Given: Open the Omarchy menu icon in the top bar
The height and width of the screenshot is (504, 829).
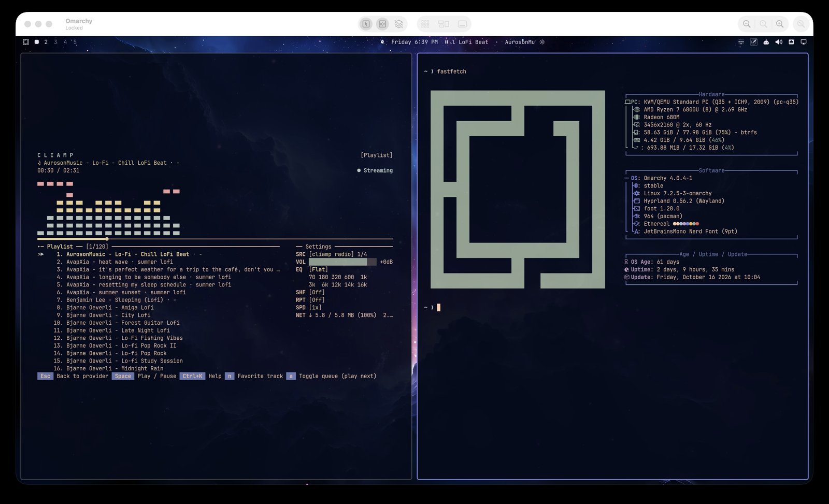Looking at the screenshot, I should 25,42.
